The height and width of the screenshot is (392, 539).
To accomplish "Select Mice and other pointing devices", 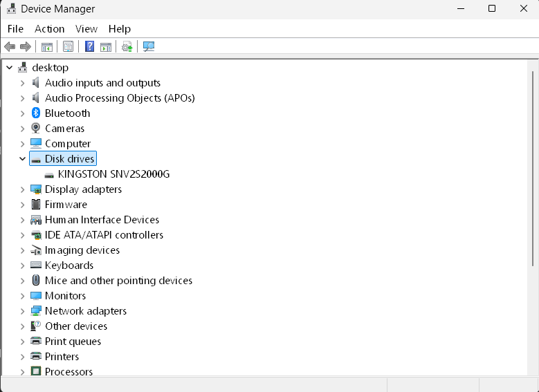I will 118,281.
